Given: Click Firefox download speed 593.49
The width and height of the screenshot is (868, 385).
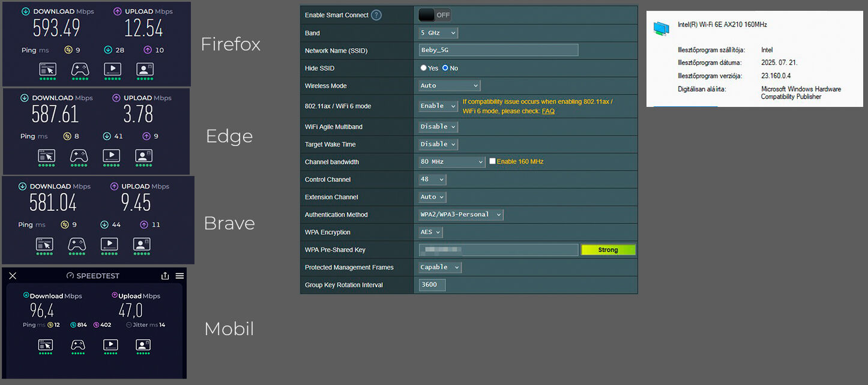Looking at the screenshot, I should [x=56, y=28].
